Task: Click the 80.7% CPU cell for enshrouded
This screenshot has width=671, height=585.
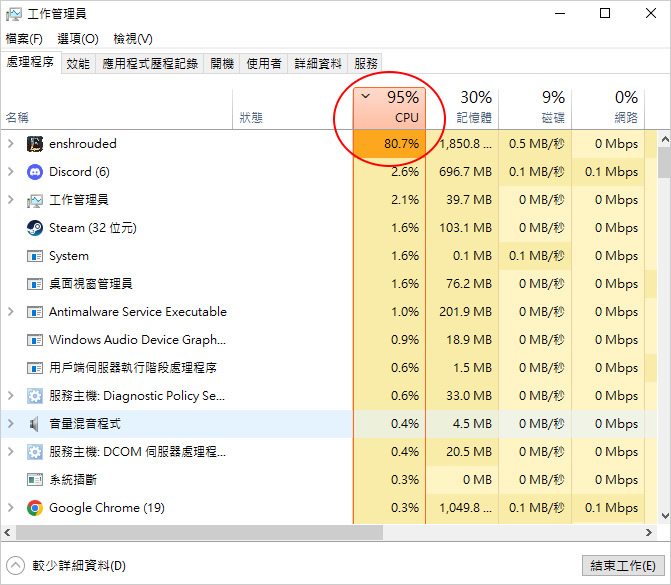Action: pos(389,144)
